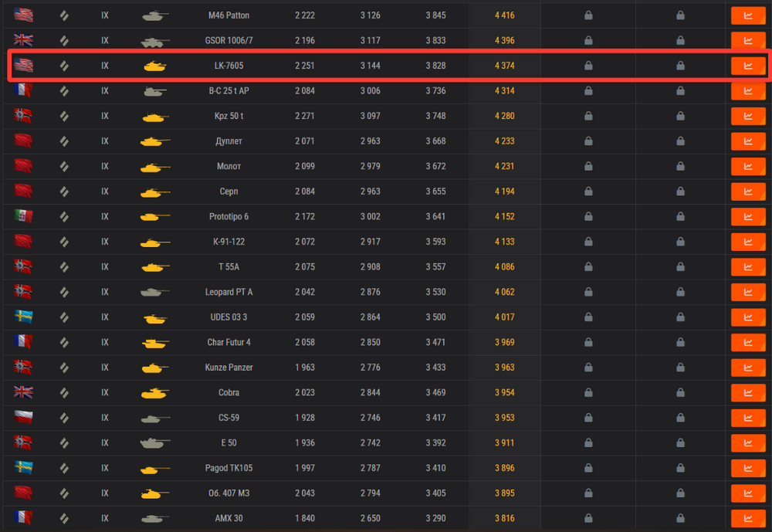Click the Italian flag beside Prototipo 6
Screen dimensions: 772x532
23,216
